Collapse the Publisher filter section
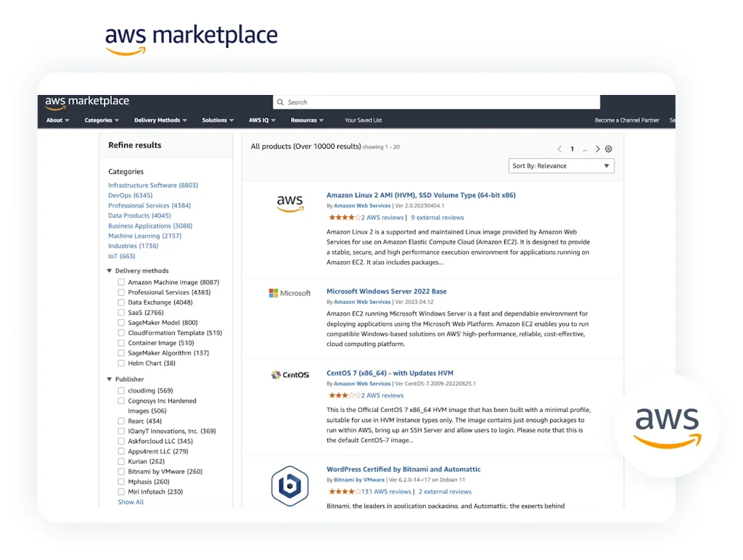 coord(110,379)
